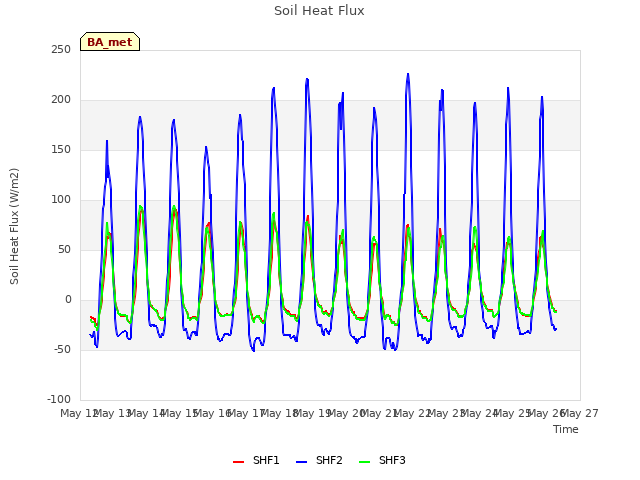Click the red SHF1 legend line swatch
The width and height of the screenshot is (640, 480).
click(x=238, y=462)
